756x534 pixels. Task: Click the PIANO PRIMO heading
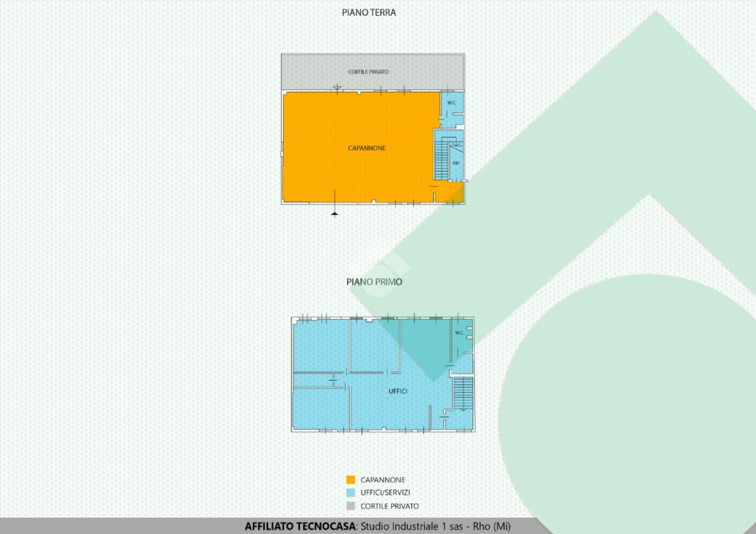374,282
